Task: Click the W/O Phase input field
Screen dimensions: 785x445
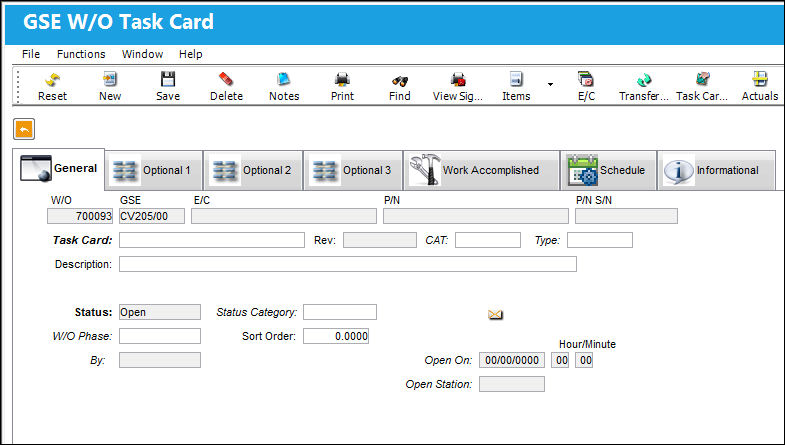Action: click(x=160, y=336)
